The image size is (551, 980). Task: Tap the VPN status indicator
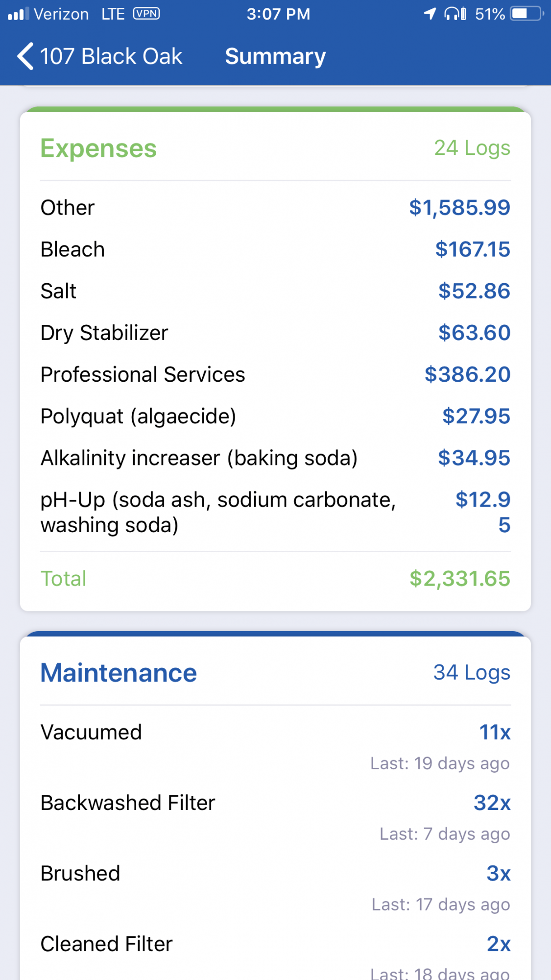(146, 14)
